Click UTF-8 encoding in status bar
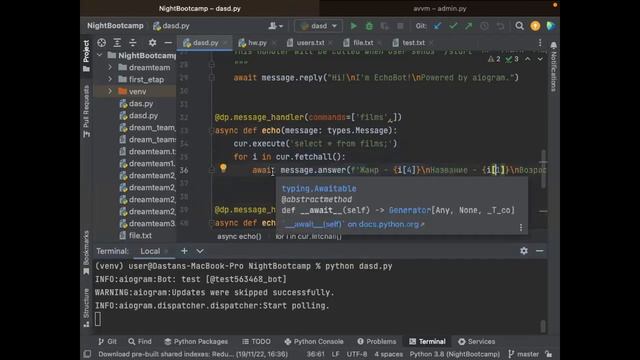 pyautogui.click(x=357, y=354)
